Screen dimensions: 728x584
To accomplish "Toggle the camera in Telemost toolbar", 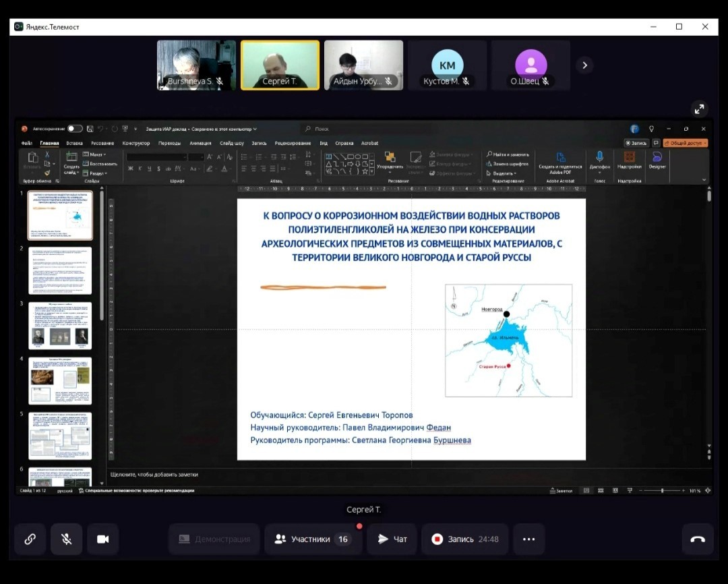I will click(102, 539).
